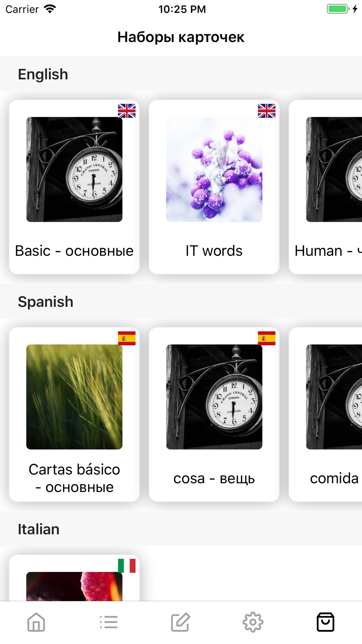362x644 pixels.
Task: Tap the edit pencil tab icon
Action: click(x=181, y=622)
